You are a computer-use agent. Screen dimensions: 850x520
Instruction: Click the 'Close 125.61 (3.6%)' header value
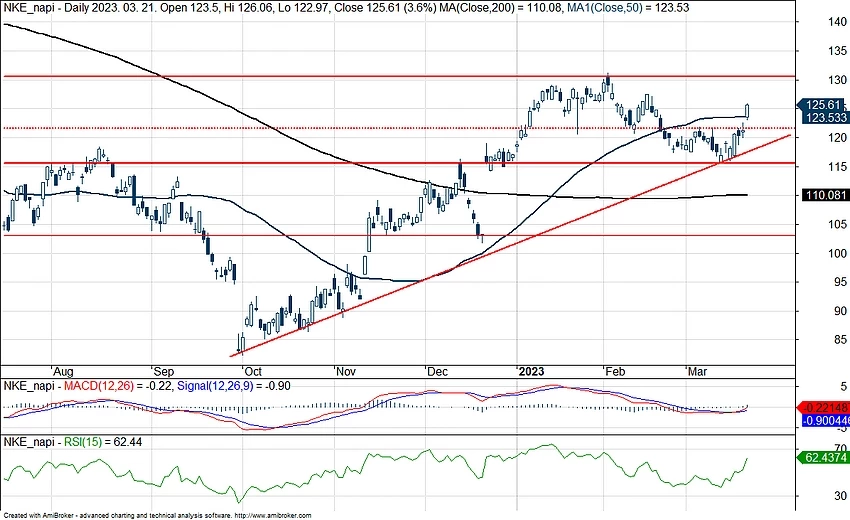[384, 8]
